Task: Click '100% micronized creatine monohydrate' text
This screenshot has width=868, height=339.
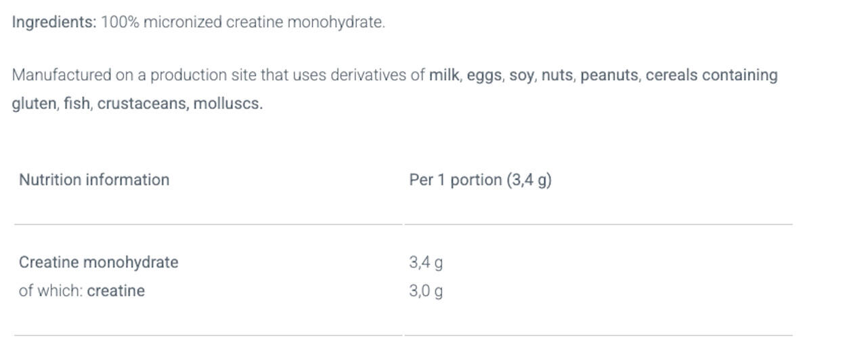Action: point(242,22)
